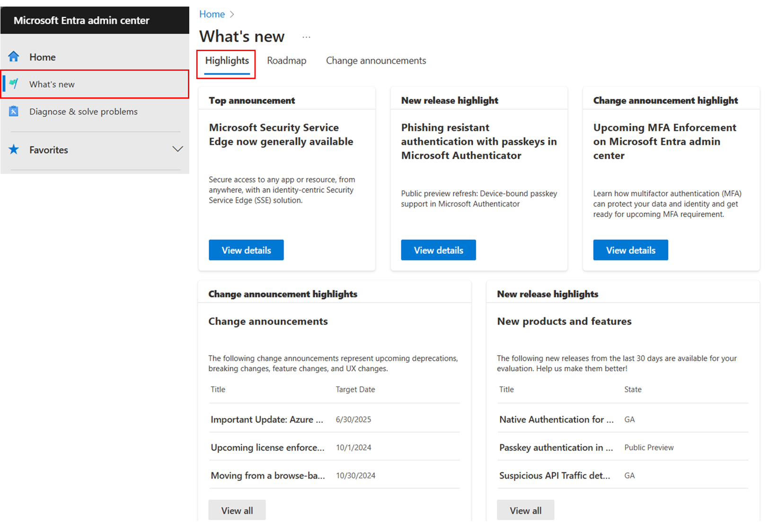Click GA state for Native Authentication row

tap(629, 419)
